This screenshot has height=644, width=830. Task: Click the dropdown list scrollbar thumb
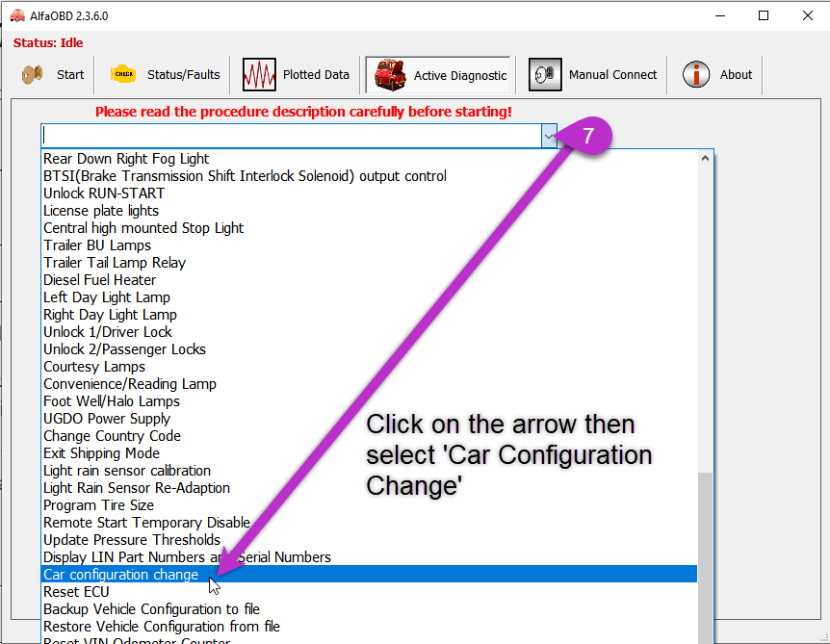(705, 557)
